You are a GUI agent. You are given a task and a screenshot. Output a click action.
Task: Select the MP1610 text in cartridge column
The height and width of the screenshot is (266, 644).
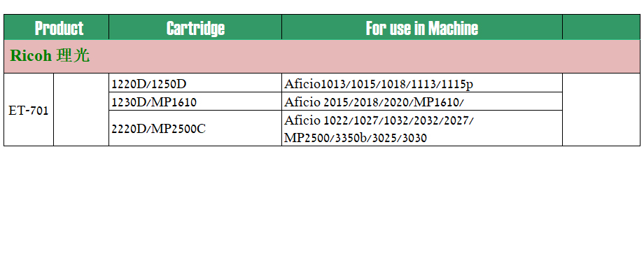(174, 101)
